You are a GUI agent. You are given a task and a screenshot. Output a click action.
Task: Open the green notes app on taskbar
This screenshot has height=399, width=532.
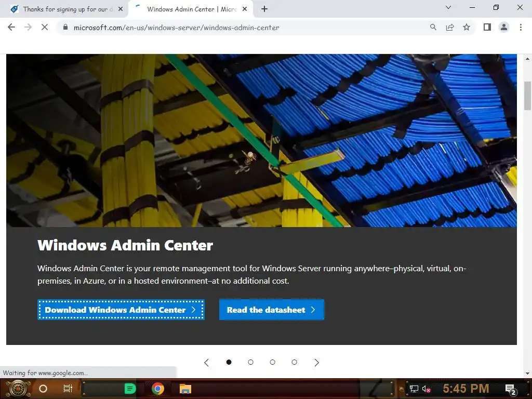point(130,389)
